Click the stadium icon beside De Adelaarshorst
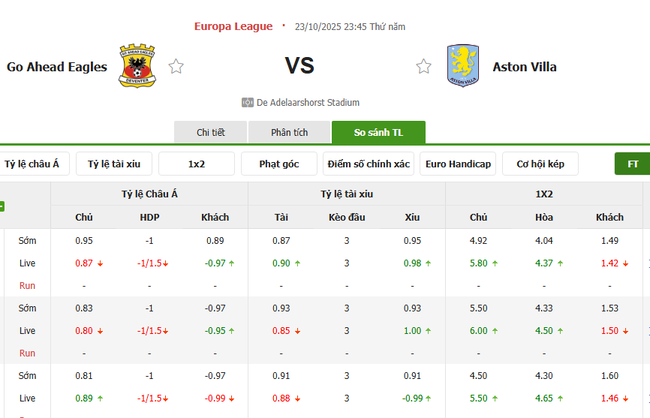 [247, 102]
